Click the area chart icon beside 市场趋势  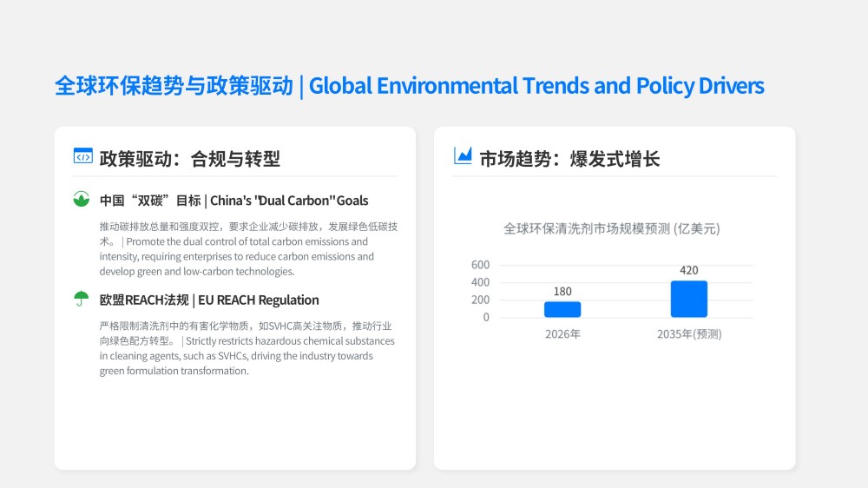(x=463, y=155)
